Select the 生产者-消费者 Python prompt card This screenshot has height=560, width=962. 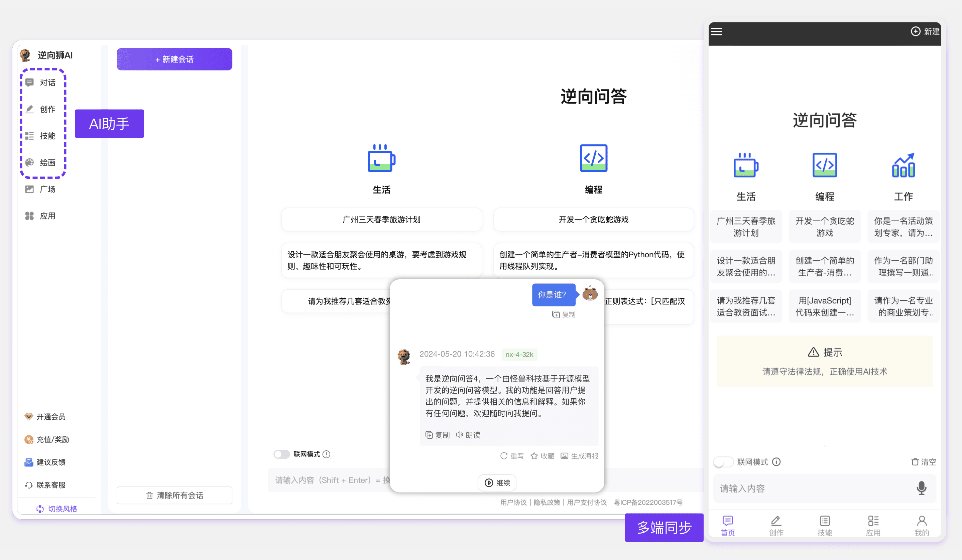coord(594,261)
